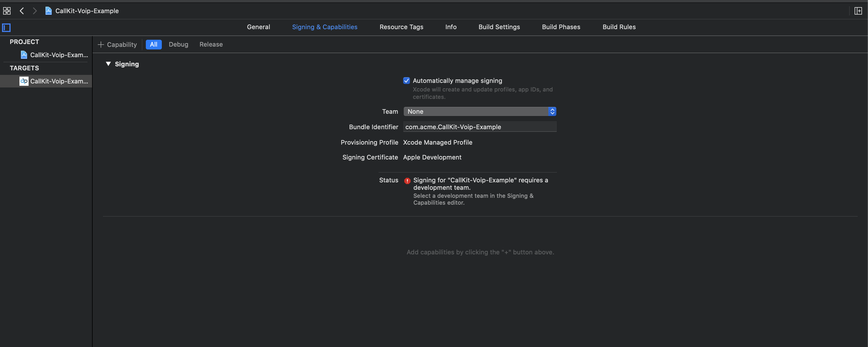Toggle the project and targets sidebar
Viewport: 868px width, 347px height.
(6, 27)
